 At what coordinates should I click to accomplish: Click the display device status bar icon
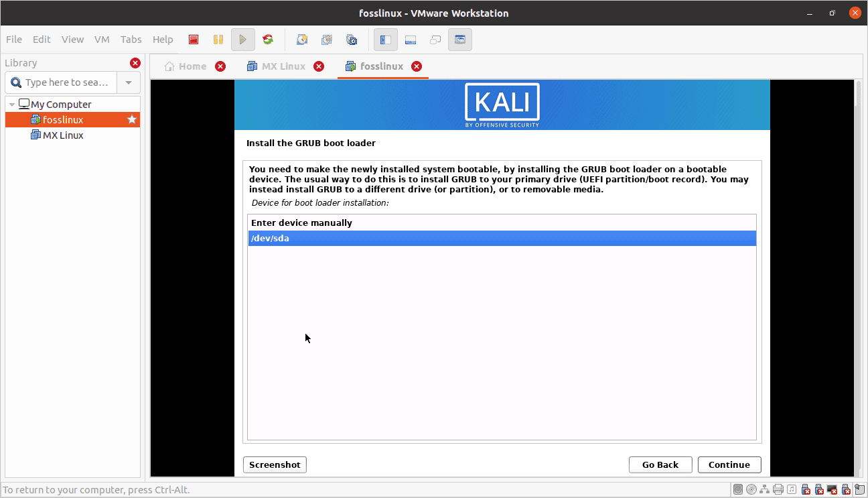point(833,489)
